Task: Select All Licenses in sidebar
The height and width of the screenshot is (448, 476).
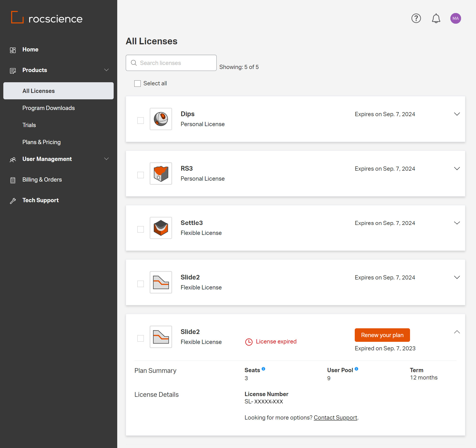Action: click(x=58, y=91)
